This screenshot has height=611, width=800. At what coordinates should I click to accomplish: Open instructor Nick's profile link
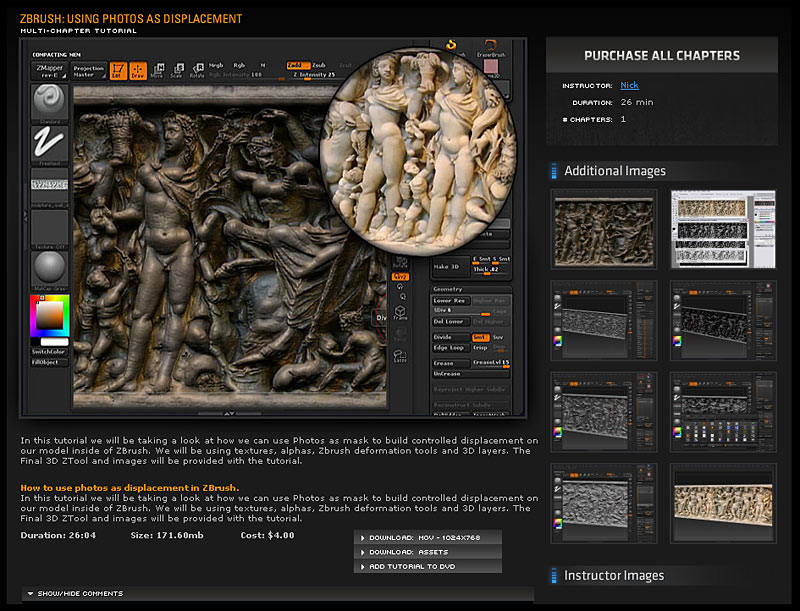coord(629,85)
